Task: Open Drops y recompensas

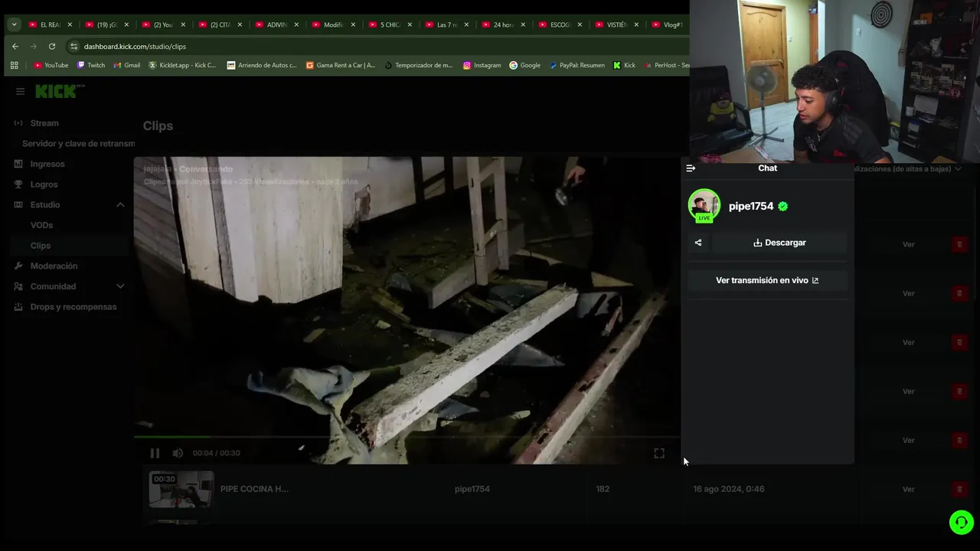Action: 73,307
